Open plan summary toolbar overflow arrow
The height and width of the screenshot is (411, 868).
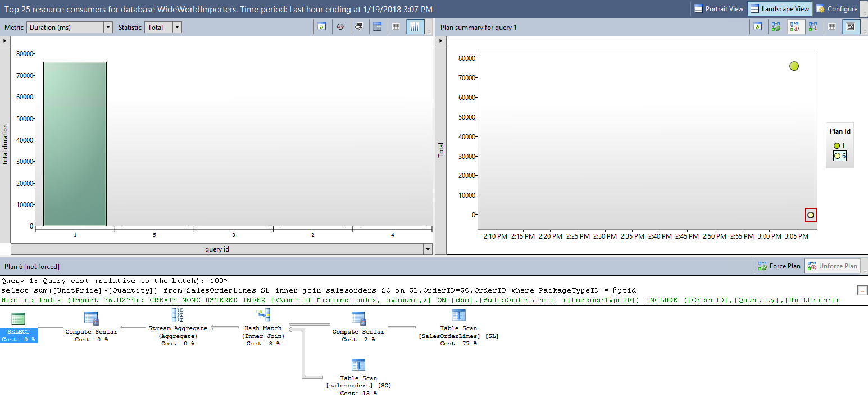tap(865, 33)
